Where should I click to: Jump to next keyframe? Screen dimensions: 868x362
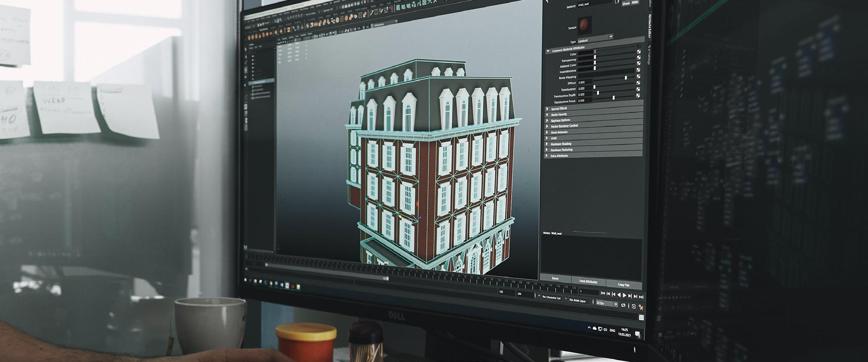click(630, 296)
